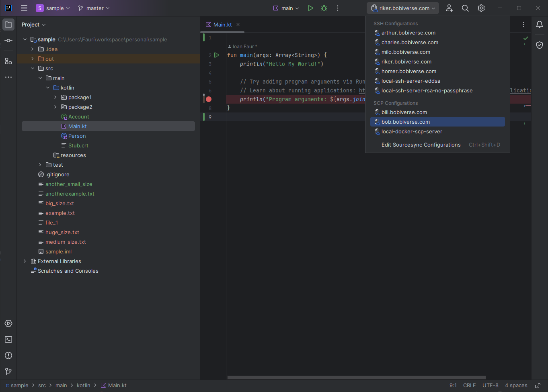548x392 pixels.
Task: Expand package2 in the tree
Action: tap(55, 107)
